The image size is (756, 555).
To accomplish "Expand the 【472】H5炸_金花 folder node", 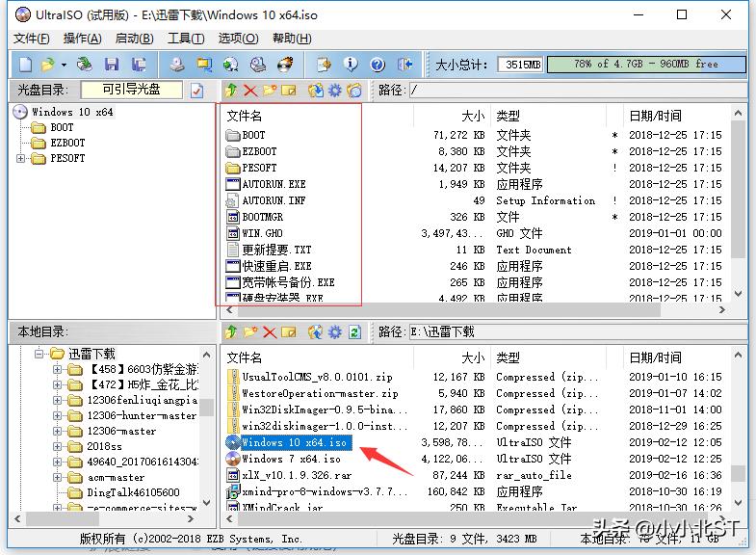I will 58,384.
